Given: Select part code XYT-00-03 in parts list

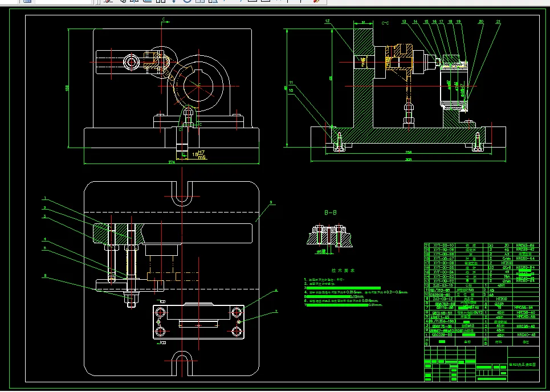Looking at the screenshot, I should [x=444, y=277].
